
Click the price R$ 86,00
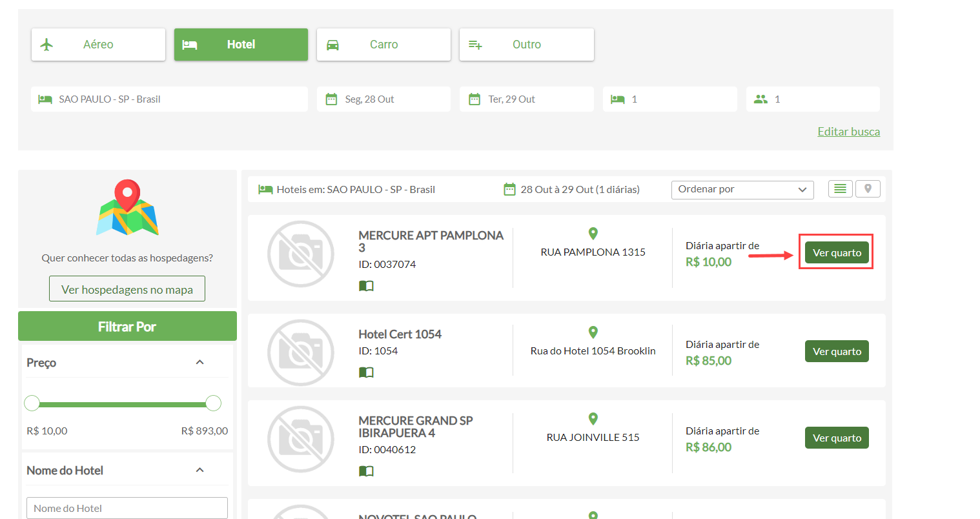click(x=708, y=447)
